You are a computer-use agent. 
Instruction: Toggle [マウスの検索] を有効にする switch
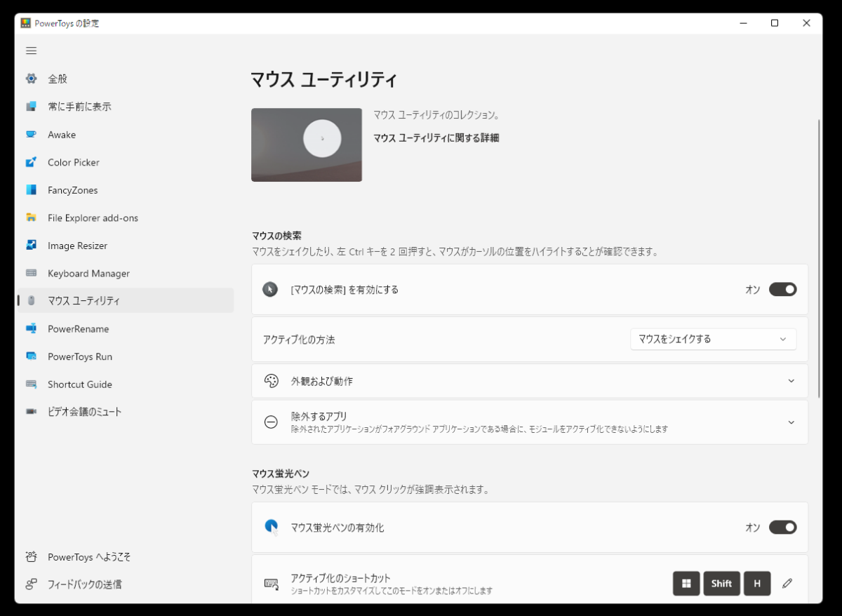[782, 289]
